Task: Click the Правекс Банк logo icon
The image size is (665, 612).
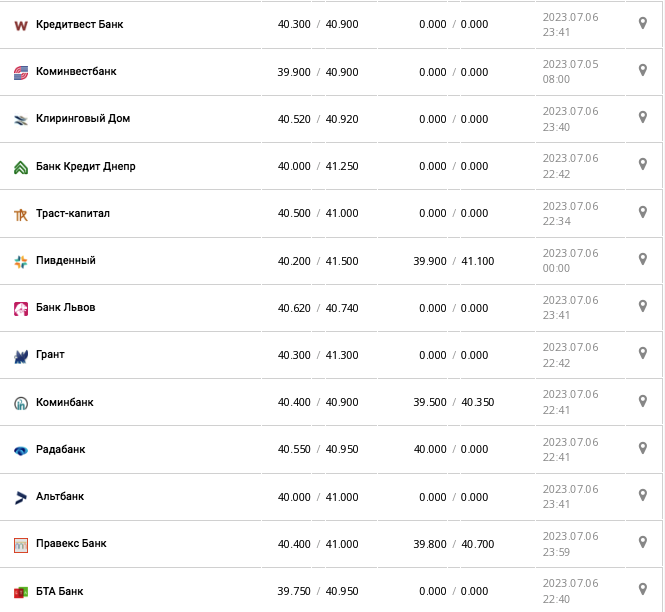Action: (x=21, y=545)
